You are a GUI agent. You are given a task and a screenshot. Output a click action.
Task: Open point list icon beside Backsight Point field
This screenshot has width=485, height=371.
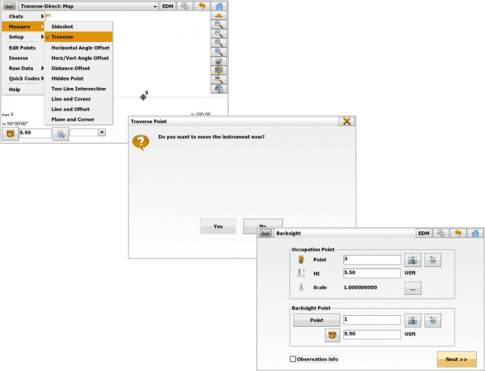point(433,320)
